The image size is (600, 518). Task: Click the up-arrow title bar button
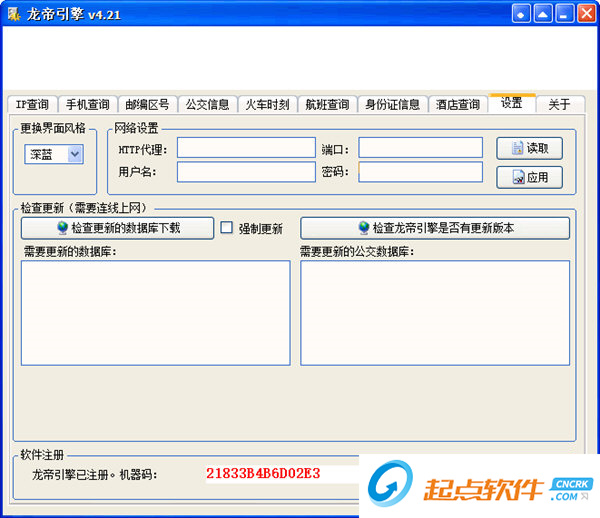[543, 14]
